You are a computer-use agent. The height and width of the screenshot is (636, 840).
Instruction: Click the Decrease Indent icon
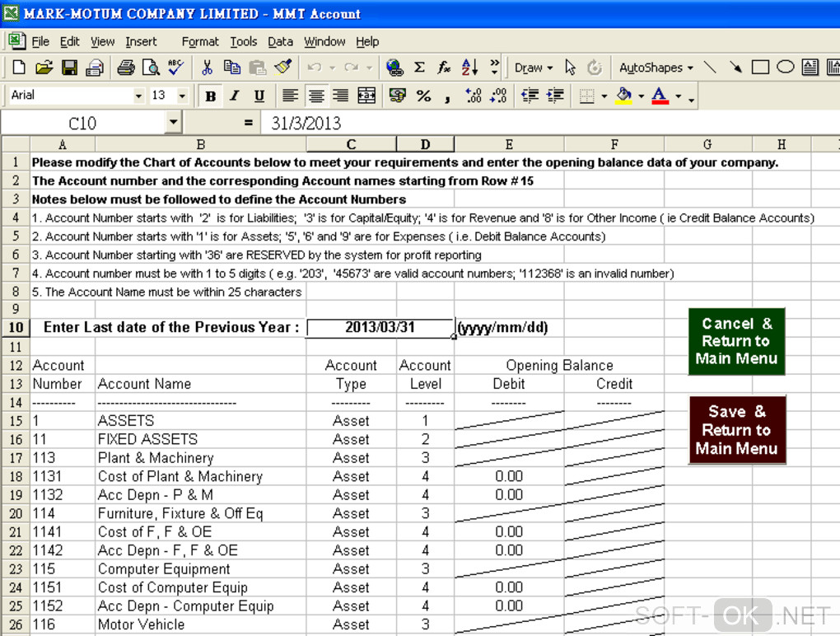(530, 96)
